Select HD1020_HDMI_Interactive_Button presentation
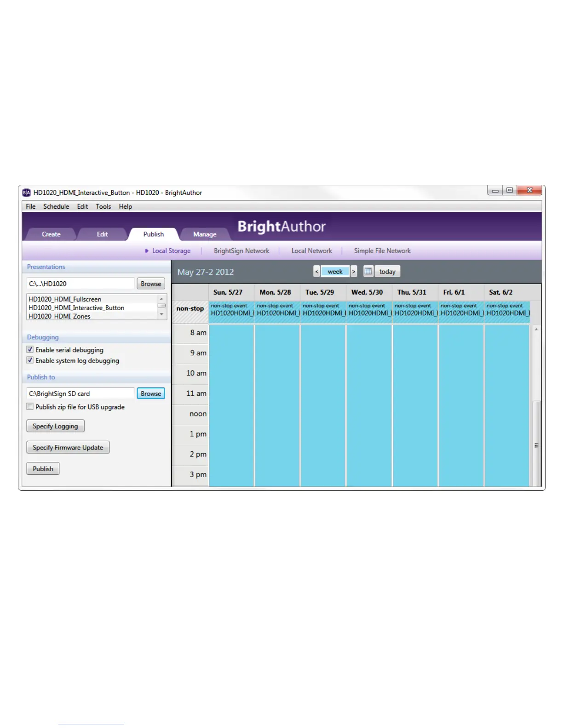Image resolution: width=563 pixels, height=728 pixels. click(76, 308)
